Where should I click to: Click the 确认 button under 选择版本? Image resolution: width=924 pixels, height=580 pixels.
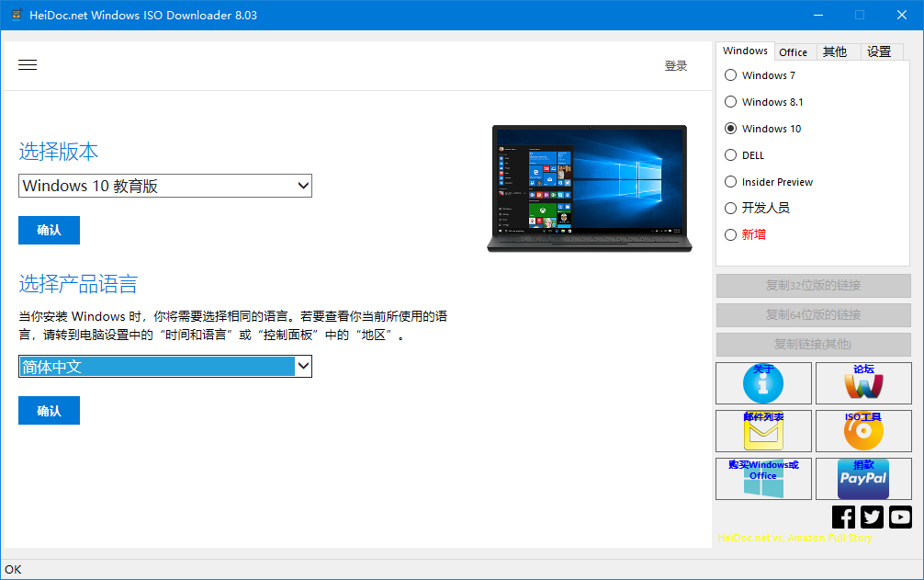pos(49,230)
